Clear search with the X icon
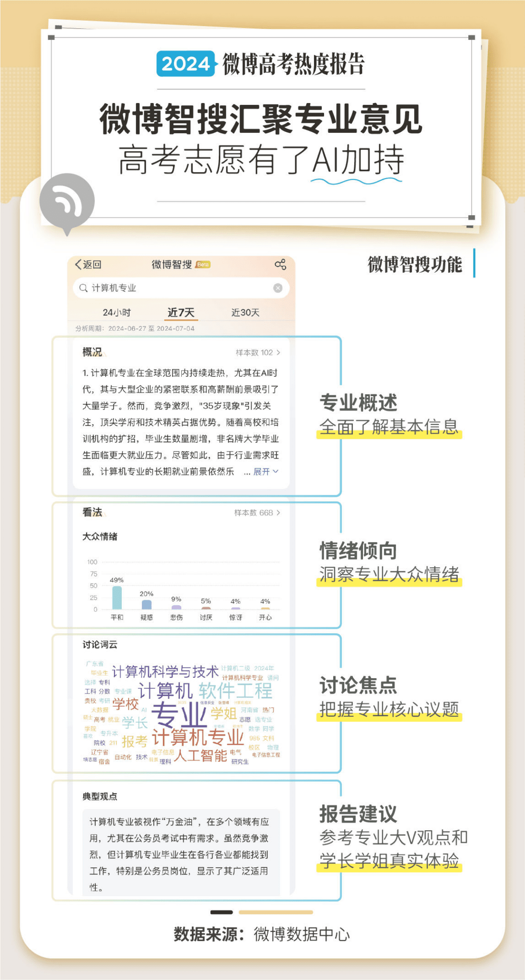The image size is (525, 980). [x=278, y=288]
